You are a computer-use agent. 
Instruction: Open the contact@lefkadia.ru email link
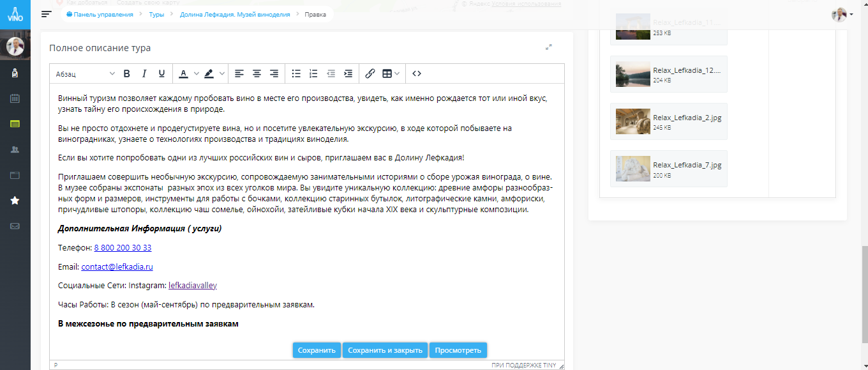tap(117, 266)
